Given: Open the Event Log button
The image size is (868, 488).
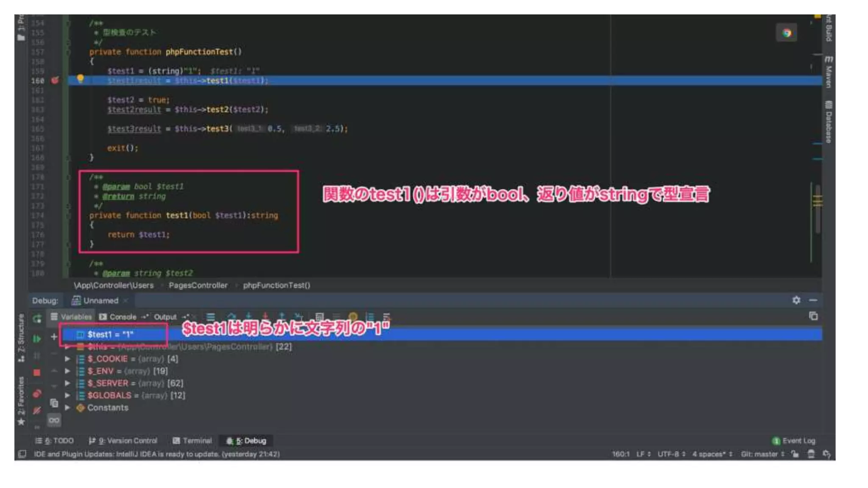Looking at the screenshot, I should 793,441.
